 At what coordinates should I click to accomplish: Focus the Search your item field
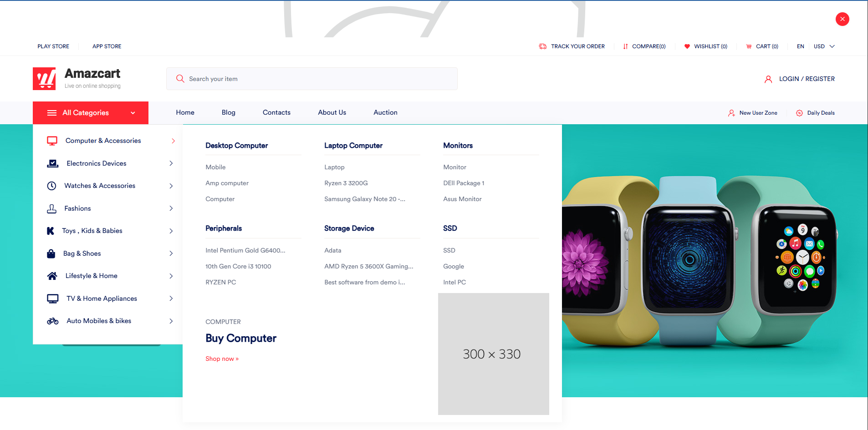pos(311,79)
